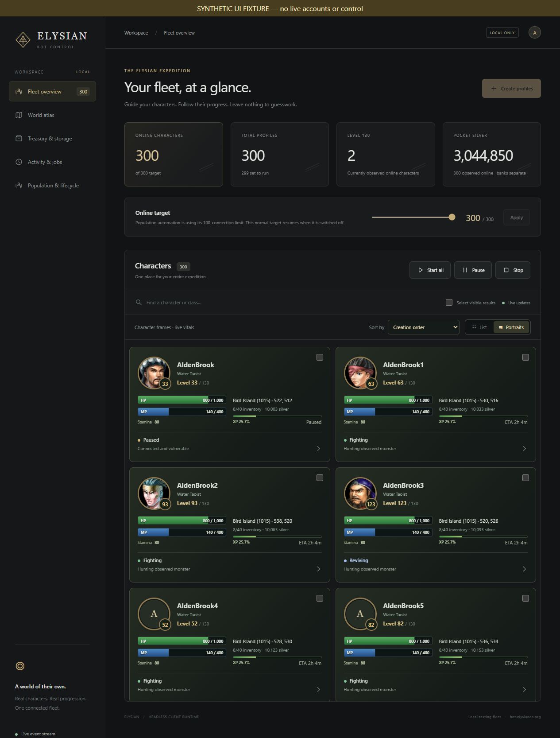Open AldenBrook4 details chevron
This screenshot has height=738, width=560.
coord(319,690)
